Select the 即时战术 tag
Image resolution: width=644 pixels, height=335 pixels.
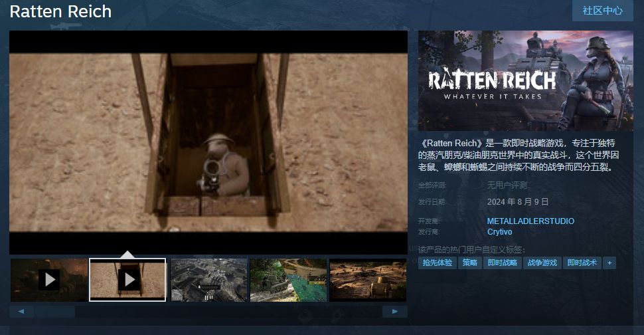click(582, 263)
